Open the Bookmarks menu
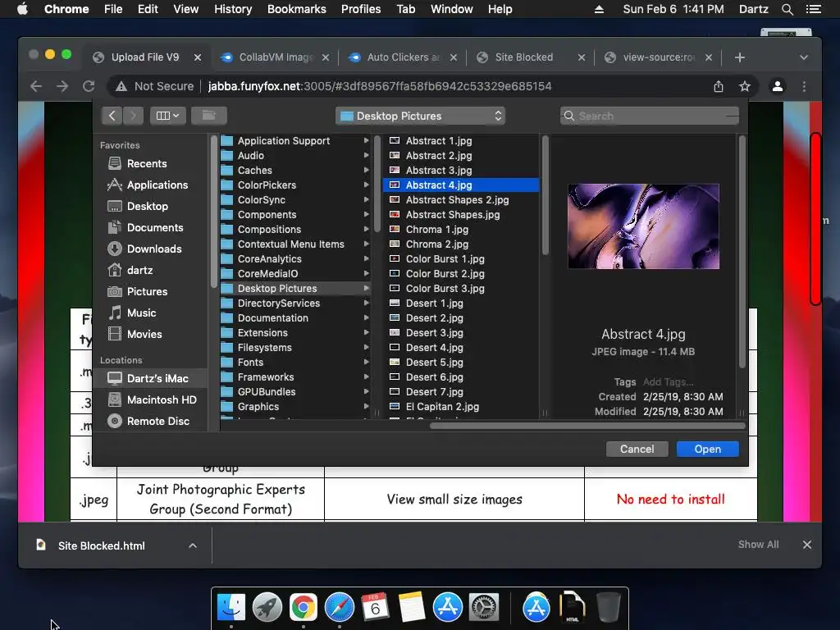Screen dimensions: 840x630 click(x=296, y=9)
